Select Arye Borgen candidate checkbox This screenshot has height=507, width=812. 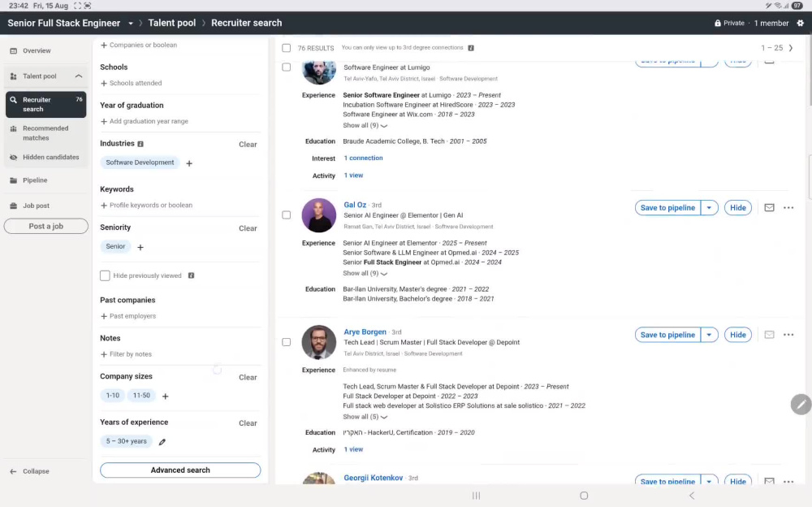[x=287, y=342]
